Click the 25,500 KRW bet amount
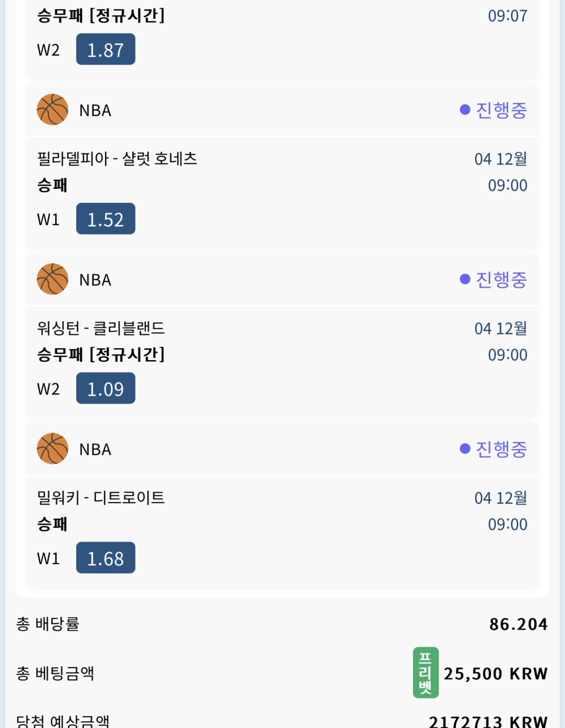 coord(496,674)
